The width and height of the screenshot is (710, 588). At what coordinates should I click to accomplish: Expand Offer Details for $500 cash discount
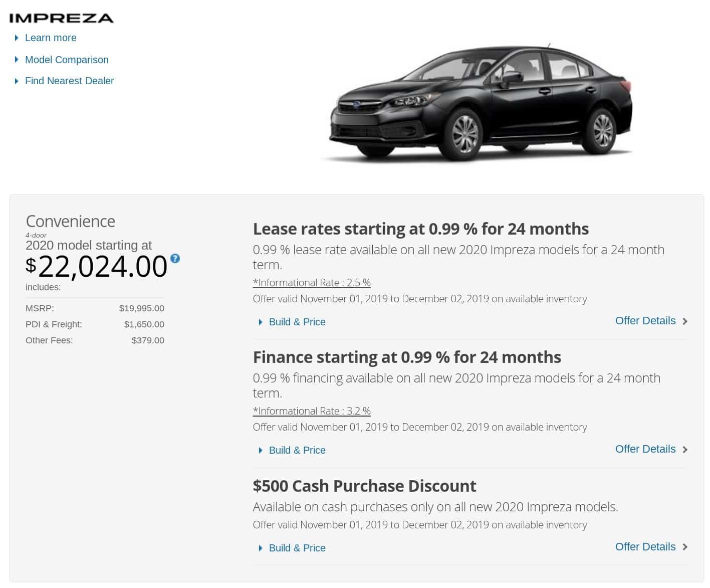(x=645, y=547)
